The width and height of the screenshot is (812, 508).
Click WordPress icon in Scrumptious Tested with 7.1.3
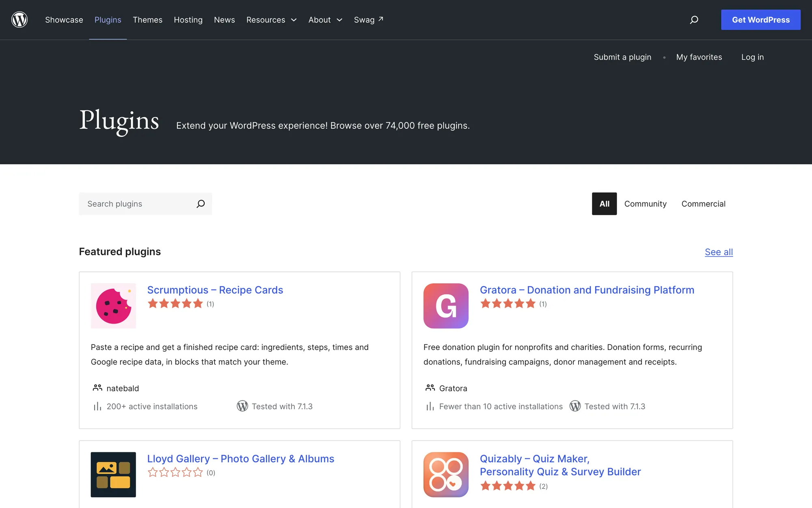(242, 406)
